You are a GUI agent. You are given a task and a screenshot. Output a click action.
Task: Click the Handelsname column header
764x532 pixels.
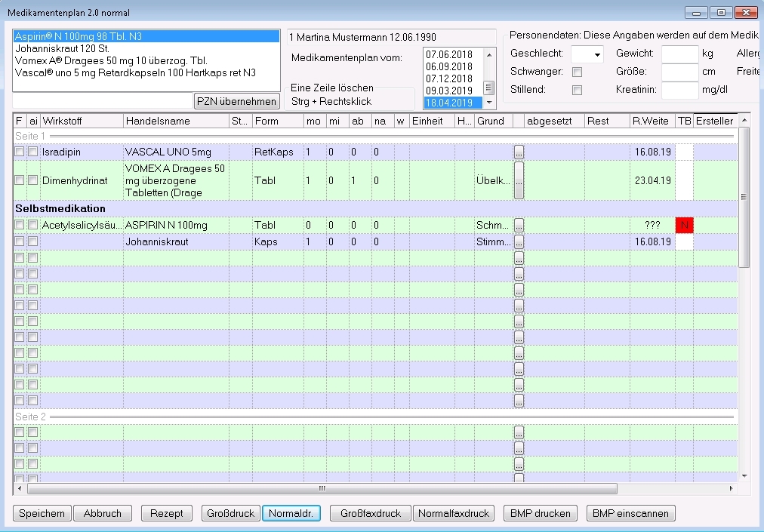pos(176,121)
